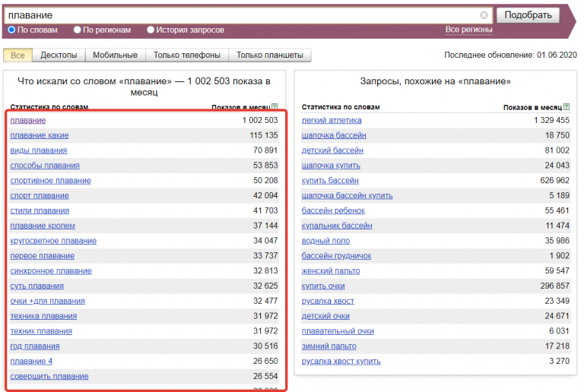The width and height of the screenshot is (584, 392).
Task: Choose the 'История запросов' radio option
Action: click(x=151, y=30)
